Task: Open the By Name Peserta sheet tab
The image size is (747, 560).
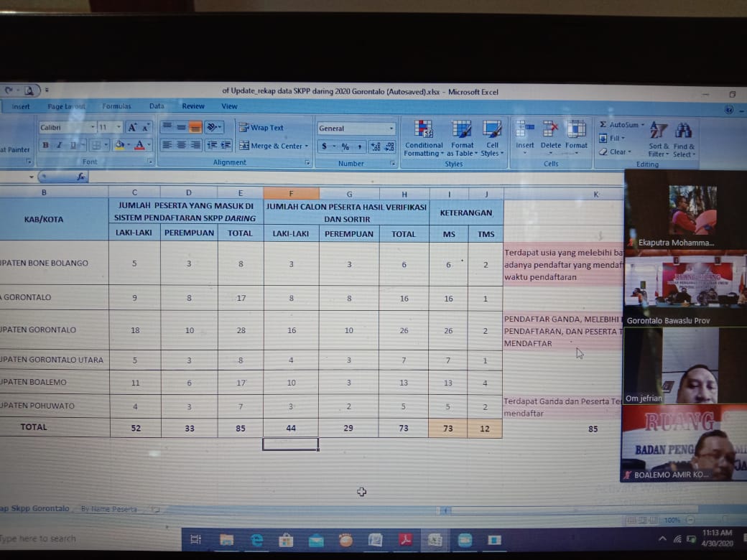Action: (108, 509)
